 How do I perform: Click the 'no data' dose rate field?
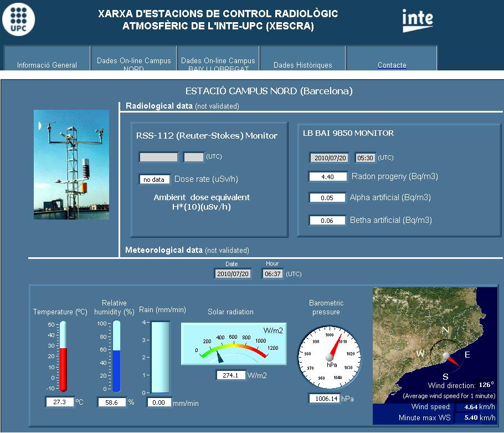[x=154, y=180]
